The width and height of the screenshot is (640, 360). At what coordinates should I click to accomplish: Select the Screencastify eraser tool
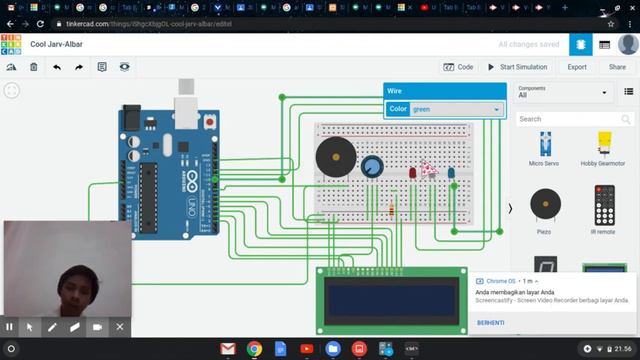coord(75,327)
